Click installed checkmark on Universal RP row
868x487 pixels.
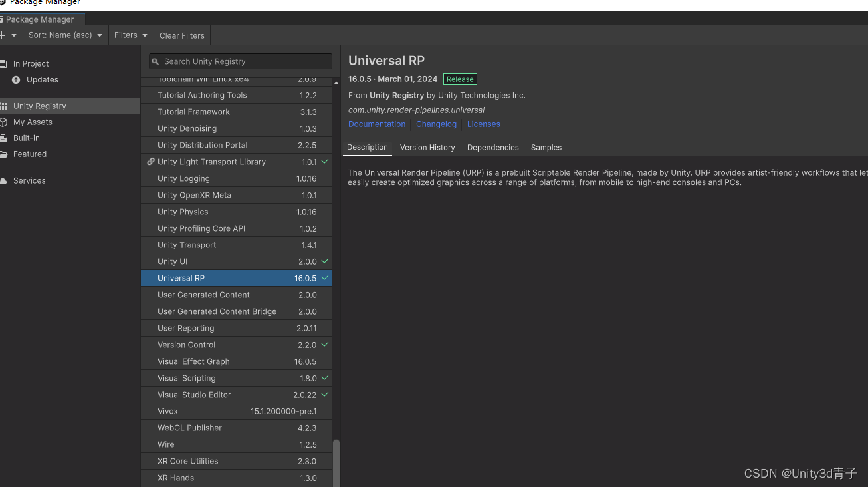(x=325, y=278)
